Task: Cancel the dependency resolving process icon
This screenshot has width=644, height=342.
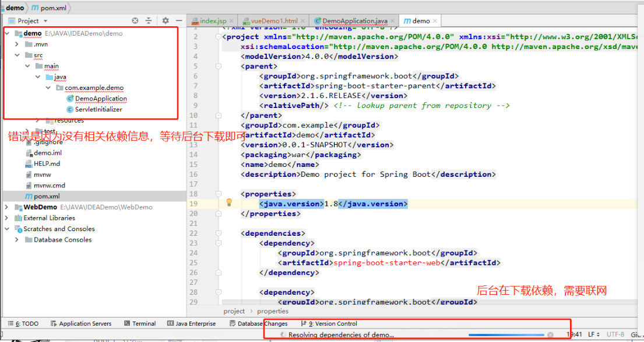Action: tap(550, 335)
